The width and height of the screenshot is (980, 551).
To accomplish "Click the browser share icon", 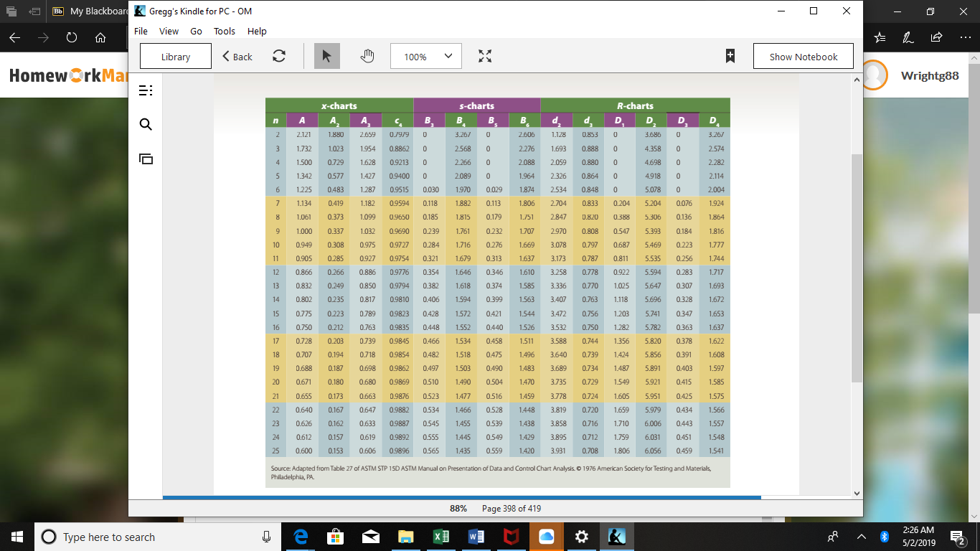I will coord(936,38).
